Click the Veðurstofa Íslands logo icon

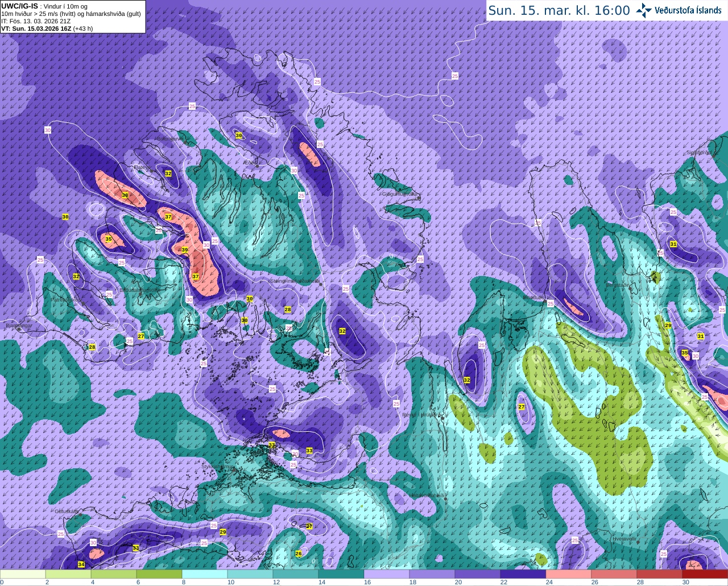pos(644,10)
